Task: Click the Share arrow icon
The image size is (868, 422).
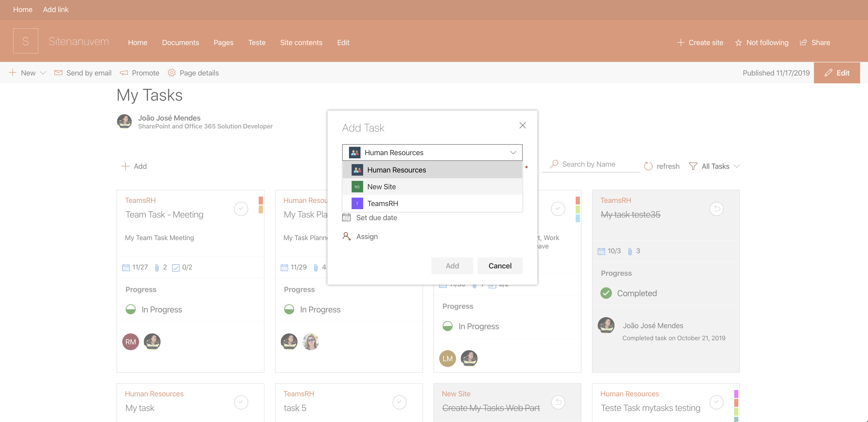Action: coord(804,42)
